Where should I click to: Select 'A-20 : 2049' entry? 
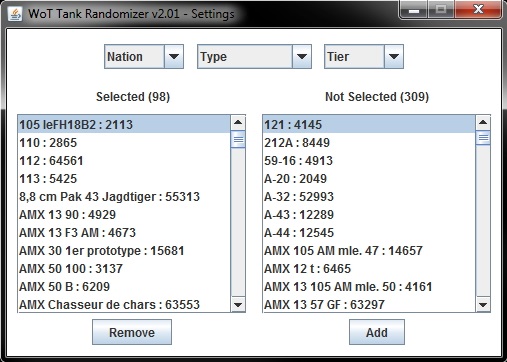click(369, 179)
